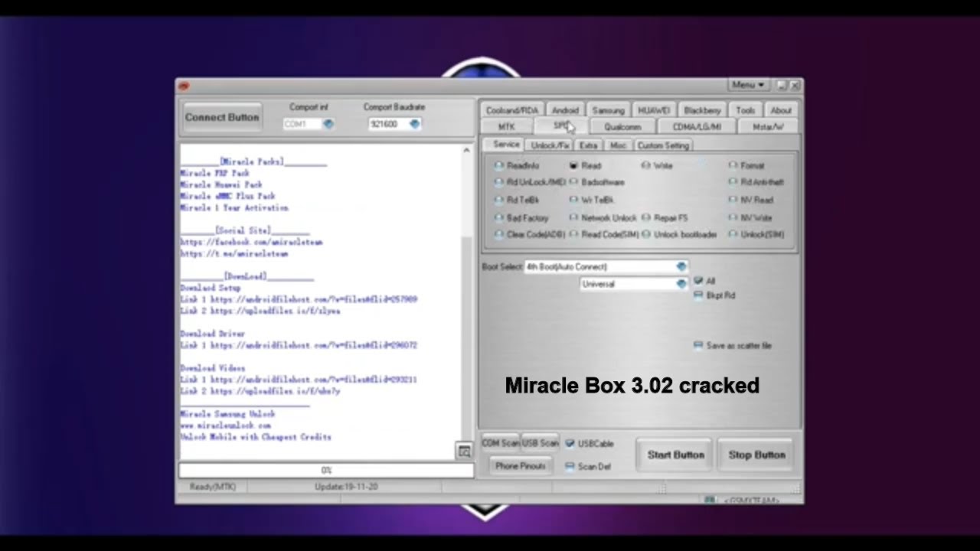Click the Update:19-11-20 status text
Image resolution: width=980 pixels, height=551 pixels.
[x=346, y=487]
